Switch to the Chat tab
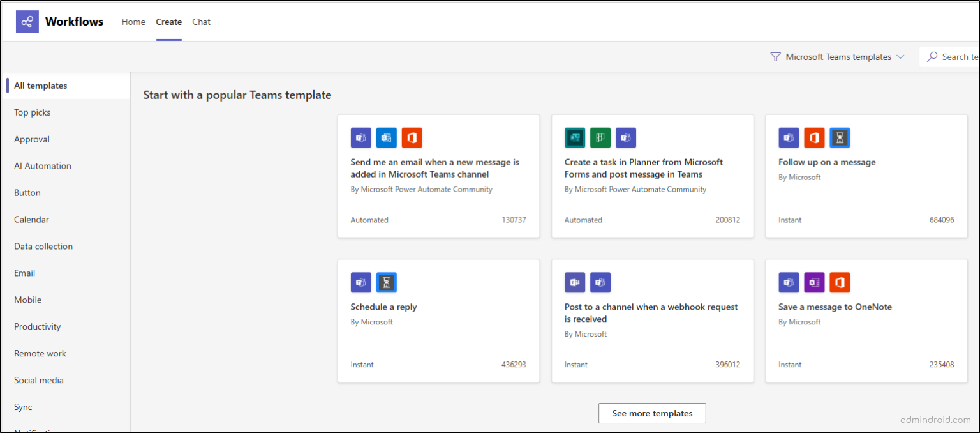This screenshot has width=980, height=433. (201, 21)
